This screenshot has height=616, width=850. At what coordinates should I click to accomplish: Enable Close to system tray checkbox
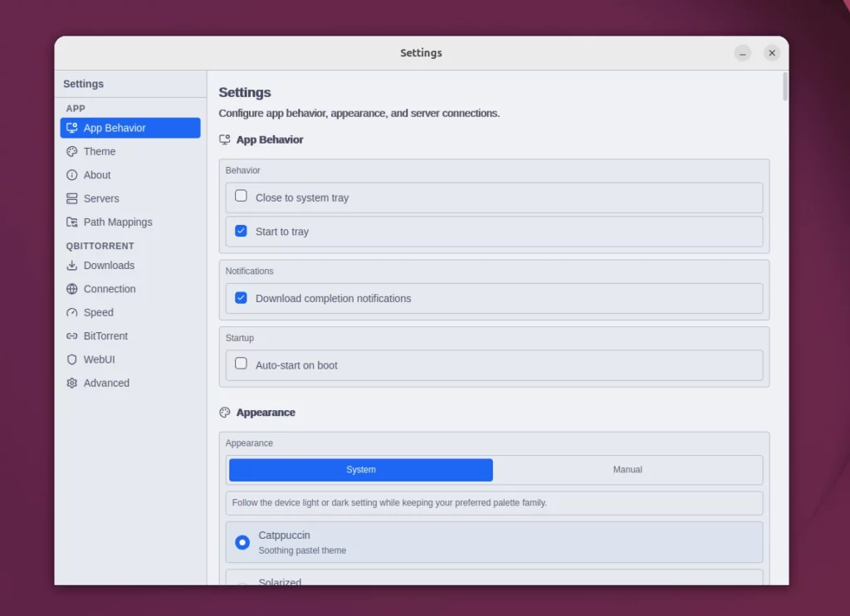[x=241, y=196]
